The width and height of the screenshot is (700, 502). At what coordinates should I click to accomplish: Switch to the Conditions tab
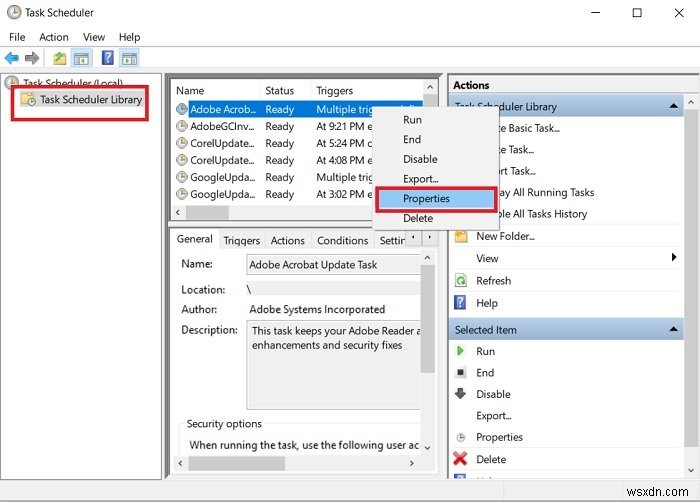click(342, 241)
